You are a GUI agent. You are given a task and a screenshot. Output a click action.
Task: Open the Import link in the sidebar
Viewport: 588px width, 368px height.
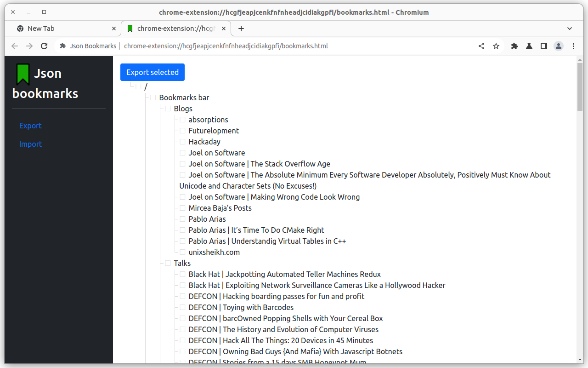[x=30, y=144]
